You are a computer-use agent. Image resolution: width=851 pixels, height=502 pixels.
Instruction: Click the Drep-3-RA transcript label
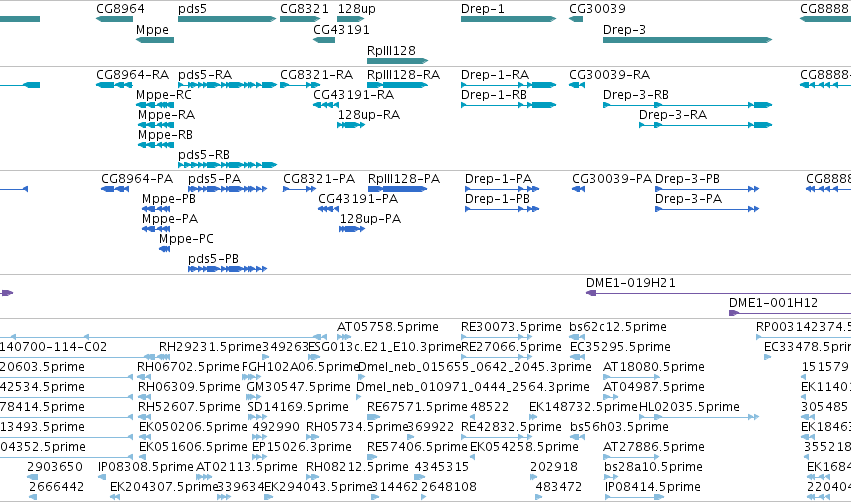click(672, 115)
